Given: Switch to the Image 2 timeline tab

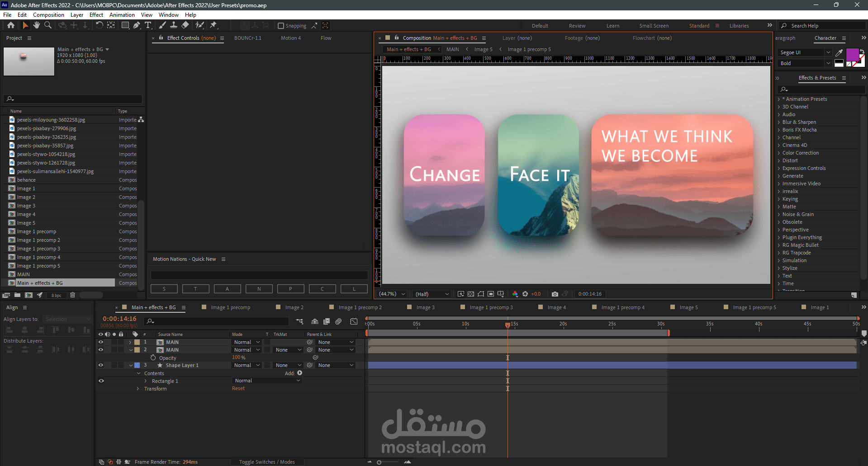Looking at the screenshot, I should 294,307.
